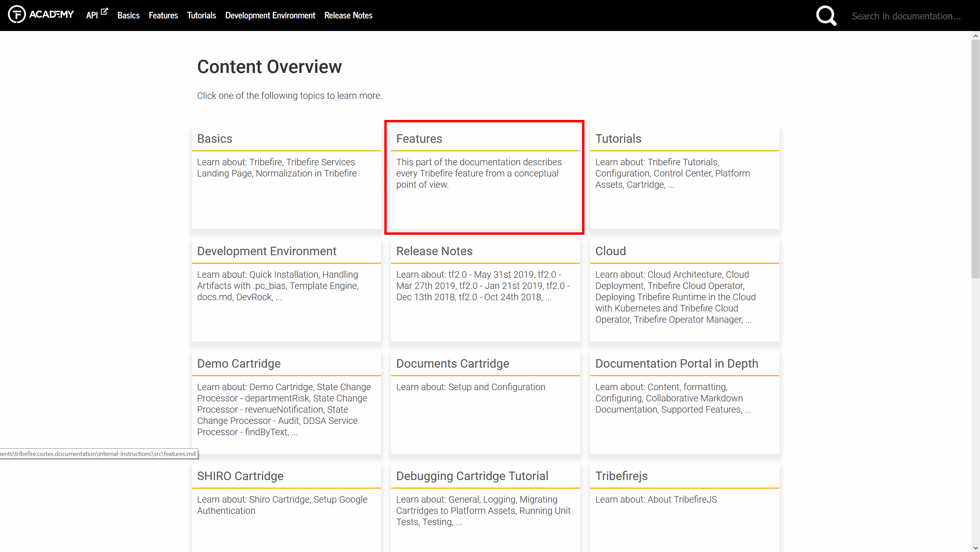Open Features in top navigation
Screen dimensions: 980x552
(x=163, y=16)
